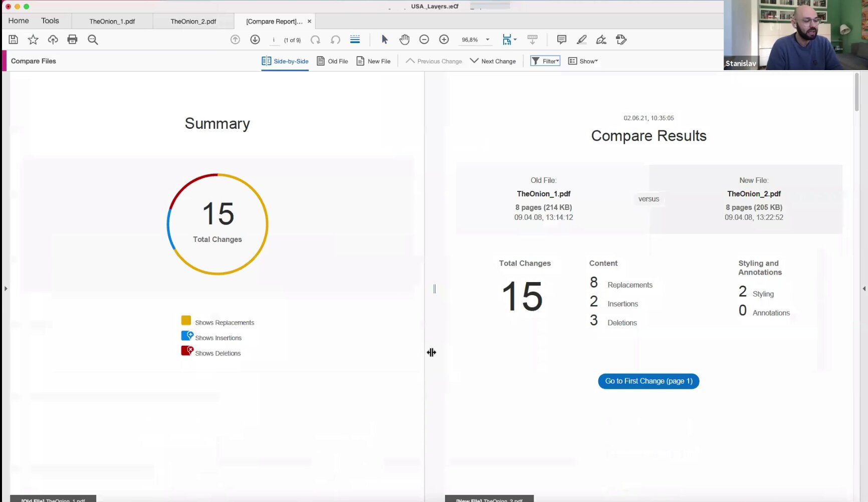868x502 pixels.
Task: Open the fit page options icon
Action: pyautogui.click(x=509, y=40)
